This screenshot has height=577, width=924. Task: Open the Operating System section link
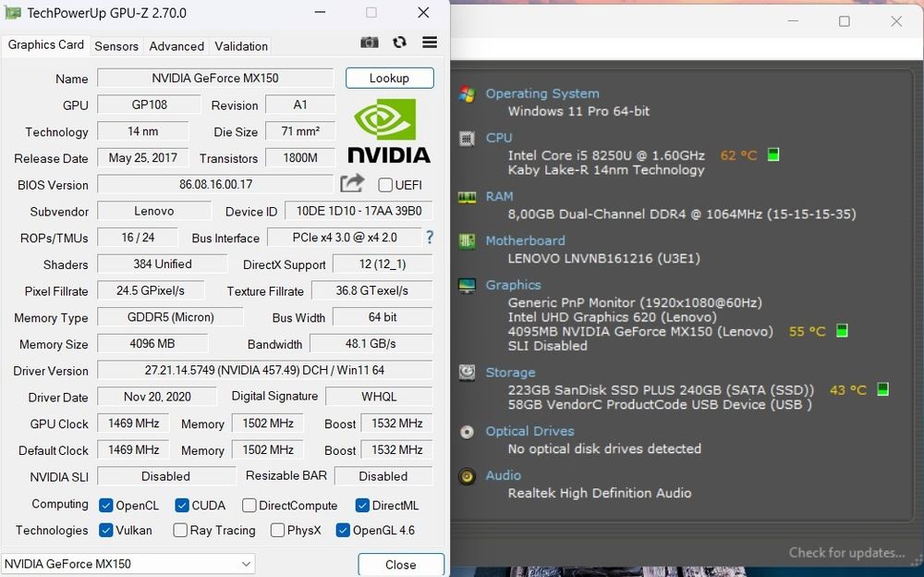[542, 93]
